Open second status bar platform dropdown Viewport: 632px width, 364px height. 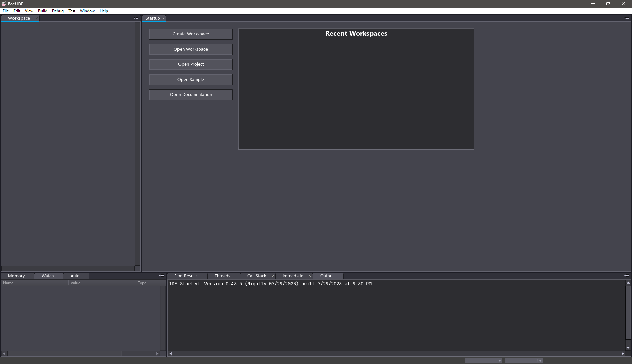(x=524, y=361)
